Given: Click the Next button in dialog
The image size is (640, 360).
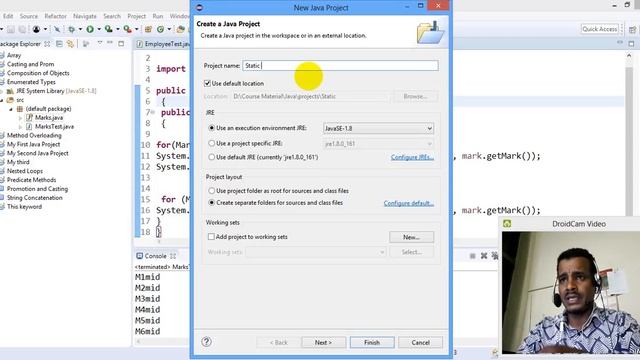Looking at the screenshot, I should tap(324, 342).
